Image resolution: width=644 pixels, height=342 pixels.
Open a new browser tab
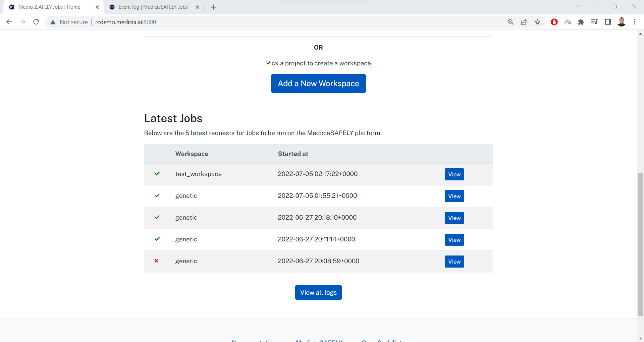[213, 7]
